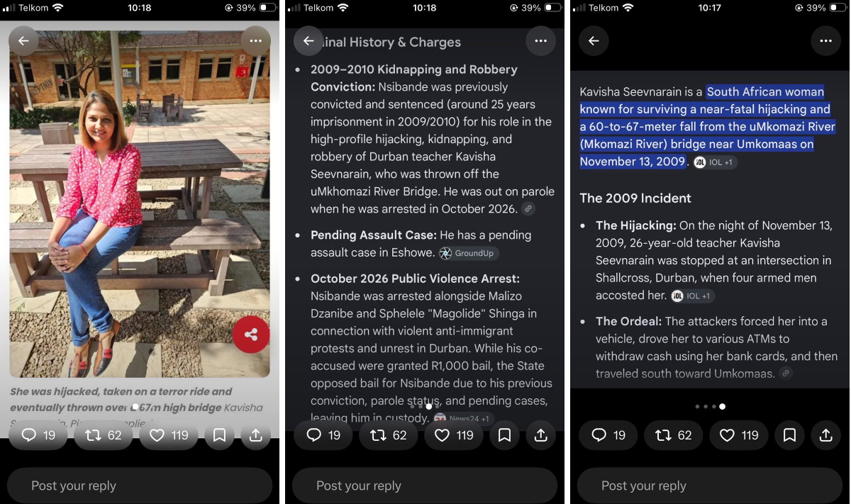Open the IOL +1 chip after 'November 13, 2009'
851x504 pixels.
pos(715,162)
